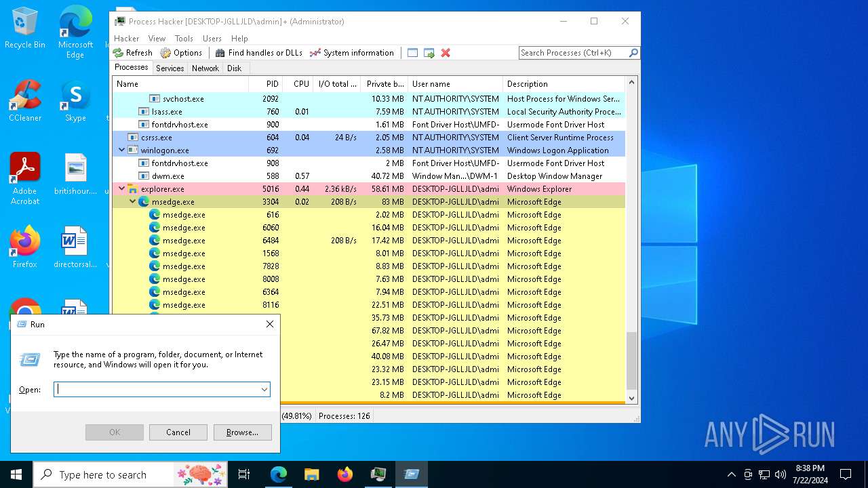
Task: Click Cancel in the Run dialog
Action: (x=178, y=432)
